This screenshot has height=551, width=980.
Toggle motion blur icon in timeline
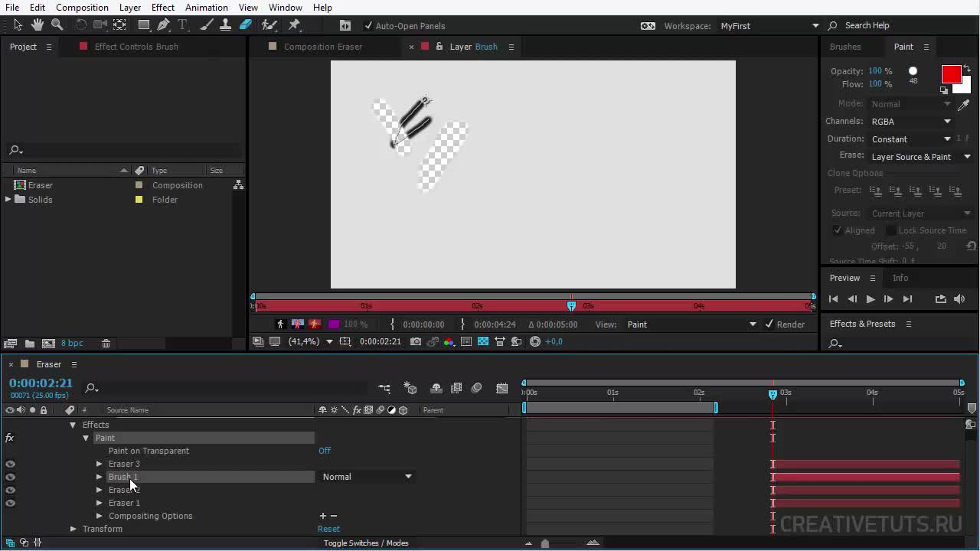(x=476, y=388)
